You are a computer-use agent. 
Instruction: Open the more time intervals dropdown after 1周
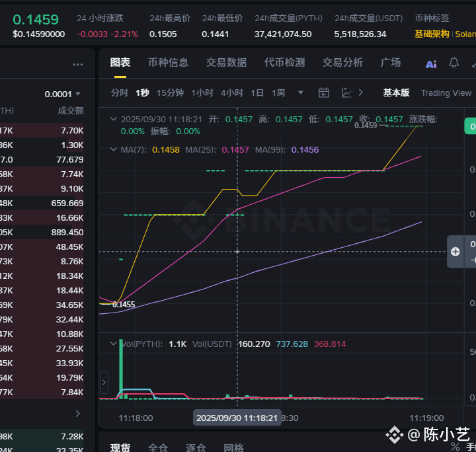tap(301, 93)
